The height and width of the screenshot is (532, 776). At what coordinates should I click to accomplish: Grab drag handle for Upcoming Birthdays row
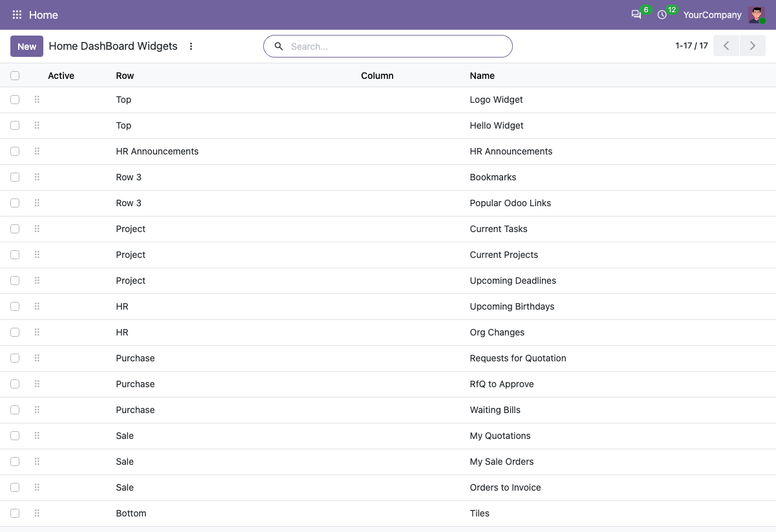pos(37,306)
